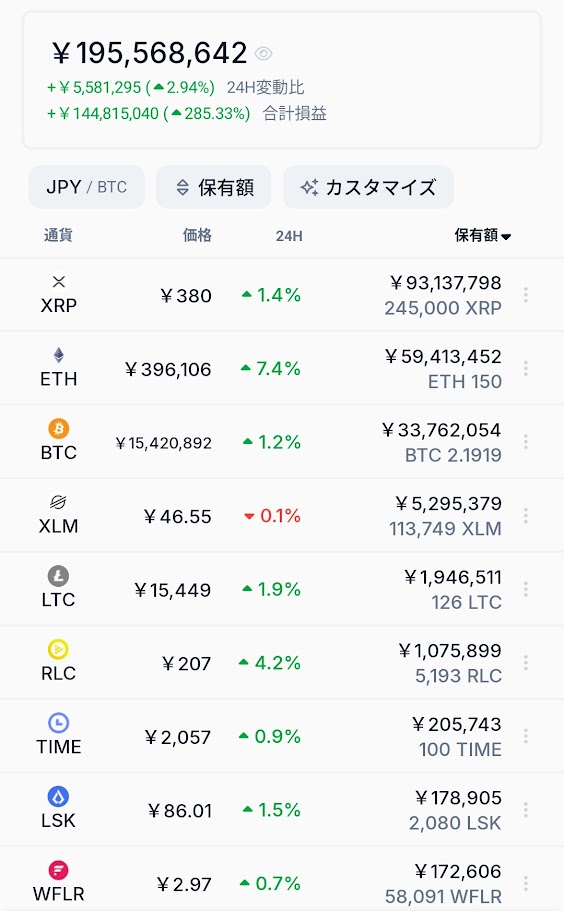Click the red WFLR coin icon
Screen dimensions: 564x911
pyautogui.click(x=59, y=870)
